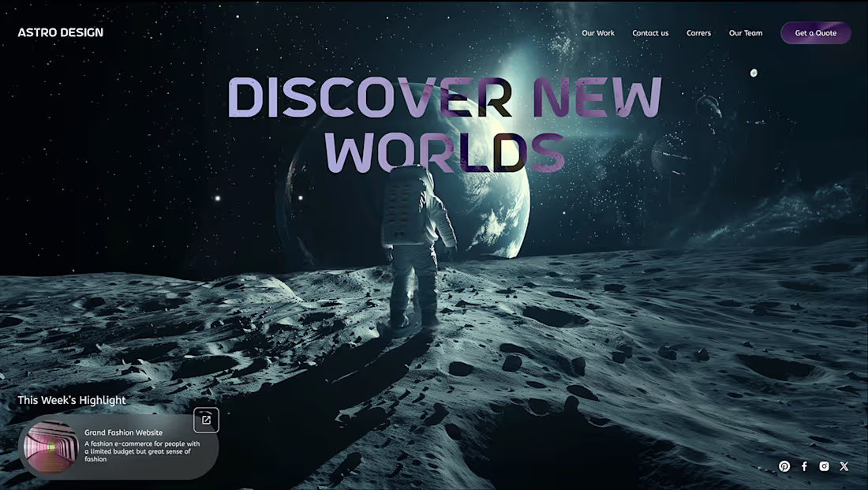Select the This Week's Highlight card
Viewport: 868px width, 490px height.
[x=118, y=446]
